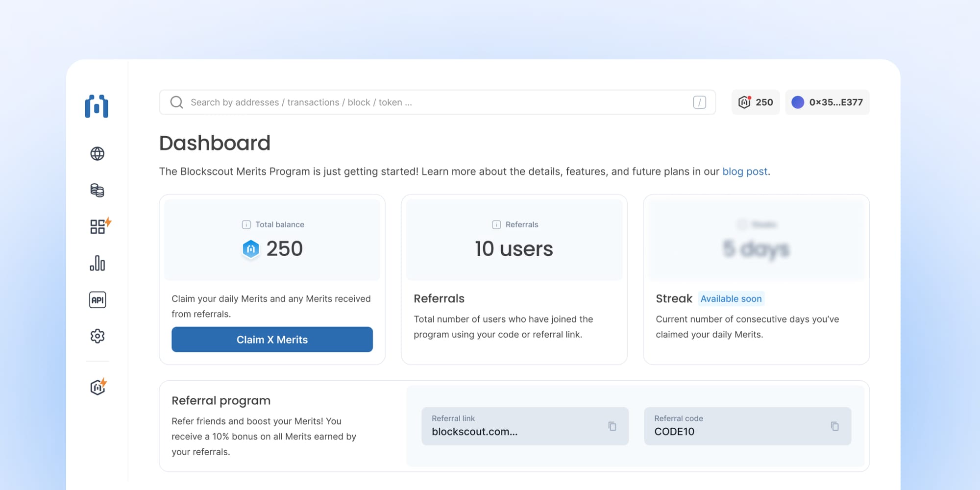Select the Tokens coins icon in sidebar
980x490 pixels.
(98, 190)
